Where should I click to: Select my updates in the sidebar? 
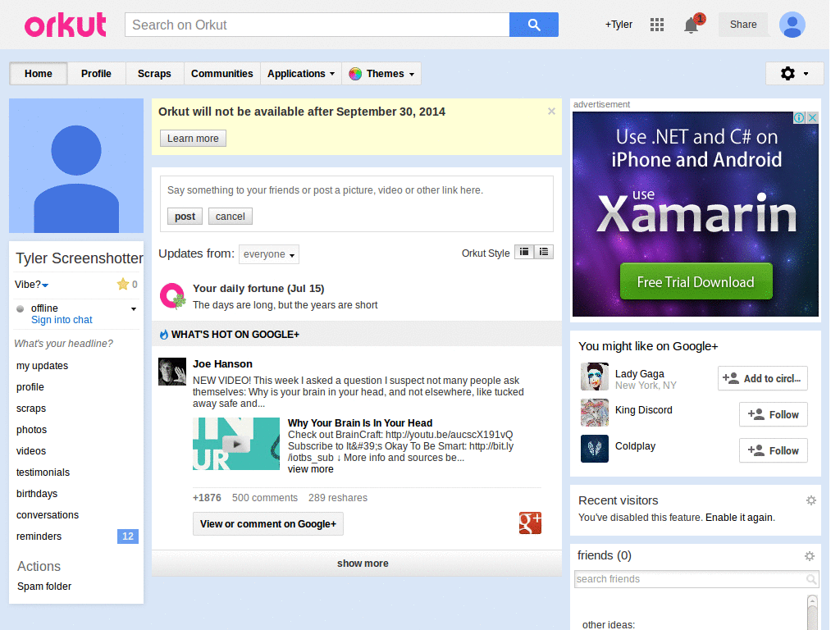43,366
